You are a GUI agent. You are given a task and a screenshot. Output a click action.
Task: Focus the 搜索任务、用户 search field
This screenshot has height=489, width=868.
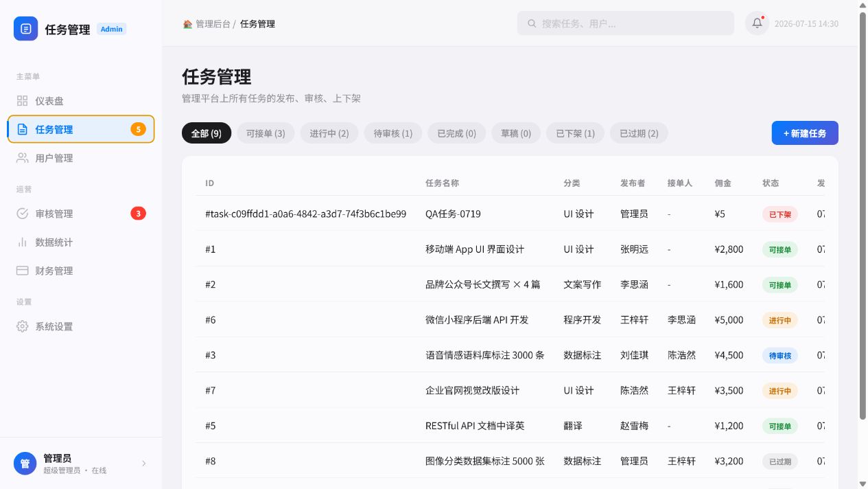click(x=626, y=23)
